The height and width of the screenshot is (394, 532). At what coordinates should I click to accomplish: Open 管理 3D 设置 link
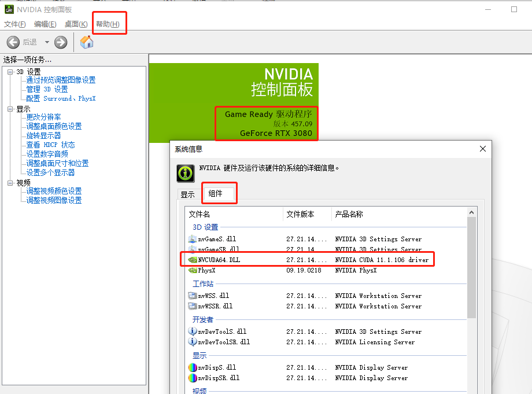tap(47, 89)
